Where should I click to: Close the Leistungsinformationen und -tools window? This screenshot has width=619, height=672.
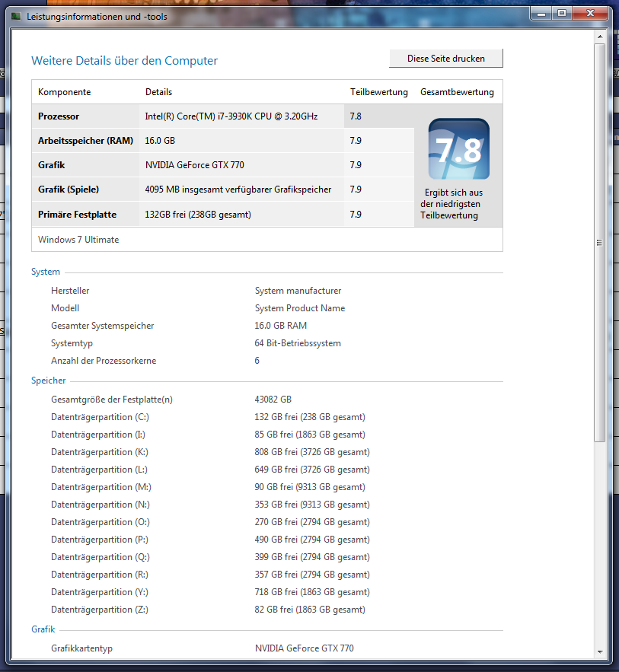[591, 13]
